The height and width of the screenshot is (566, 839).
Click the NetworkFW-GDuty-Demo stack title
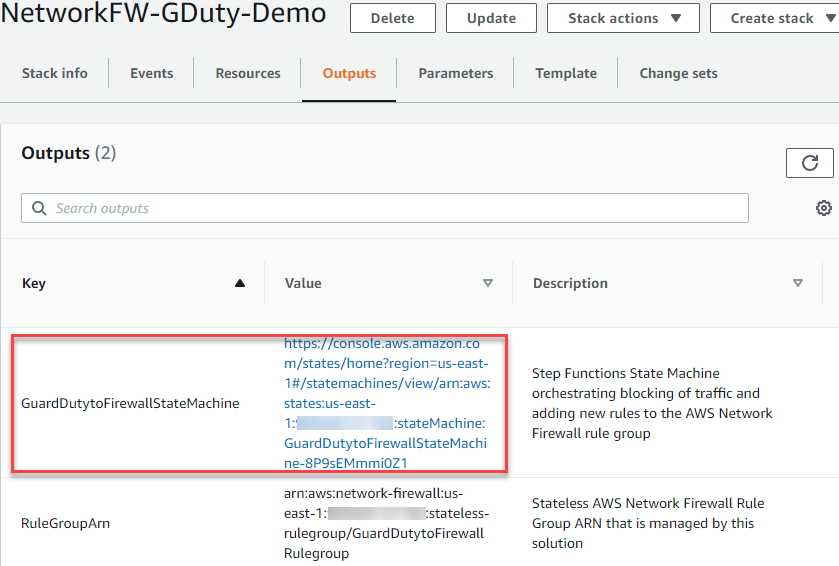[x=163, y=13]
